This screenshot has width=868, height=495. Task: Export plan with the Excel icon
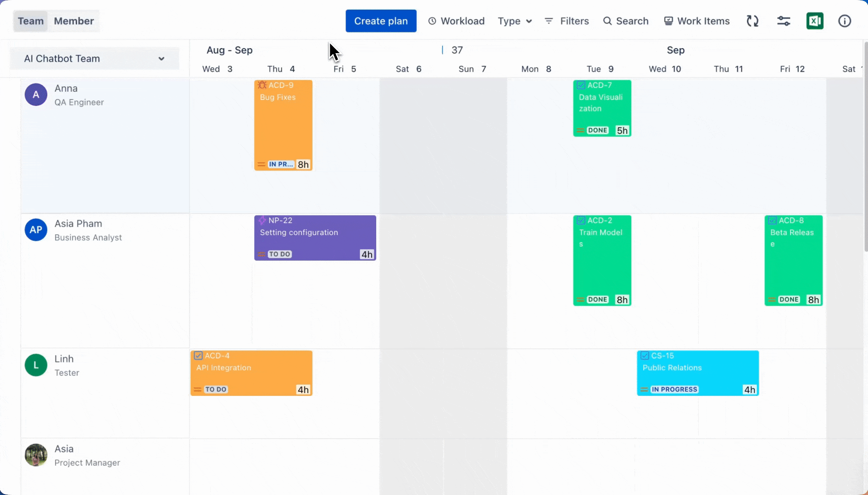tap(815, 21)
